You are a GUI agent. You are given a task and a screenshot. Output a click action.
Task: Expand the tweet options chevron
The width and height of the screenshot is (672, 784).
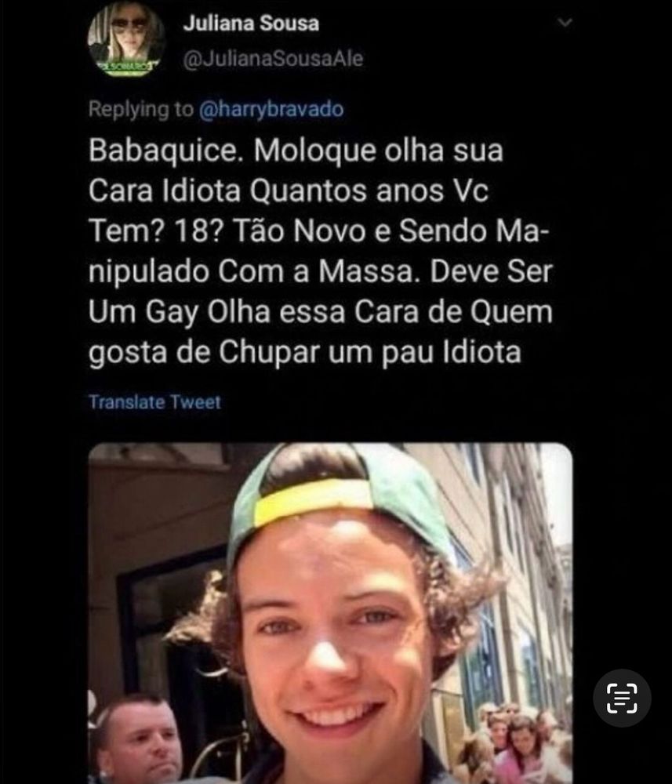565,23
